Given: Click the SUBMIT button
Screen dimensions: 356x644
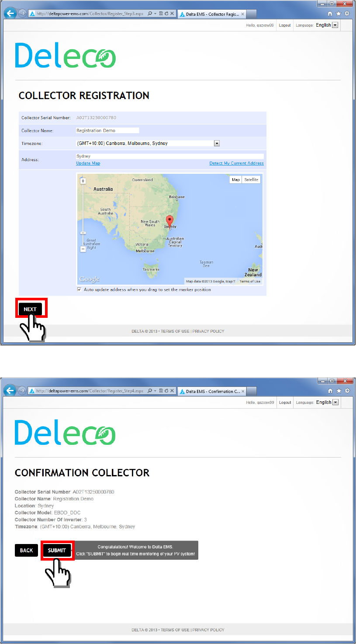Looking at the screenshot, I should coord(57,550).
